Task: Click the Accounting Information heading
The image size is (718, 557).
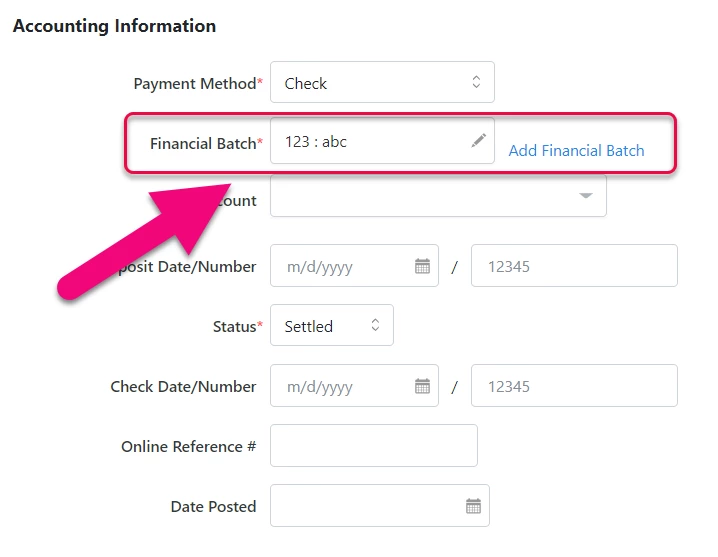Action: pyautogui.click(x=114, y=26)
